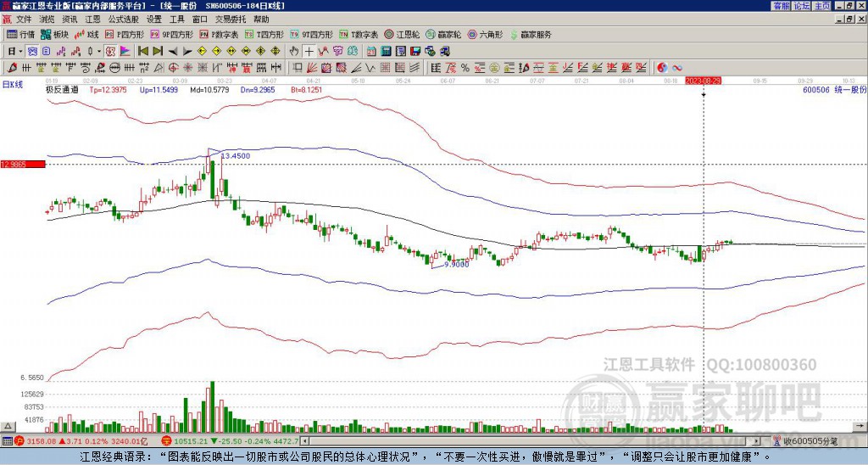
Task: Open the 资讯 menu
Action: click(70, 20)
